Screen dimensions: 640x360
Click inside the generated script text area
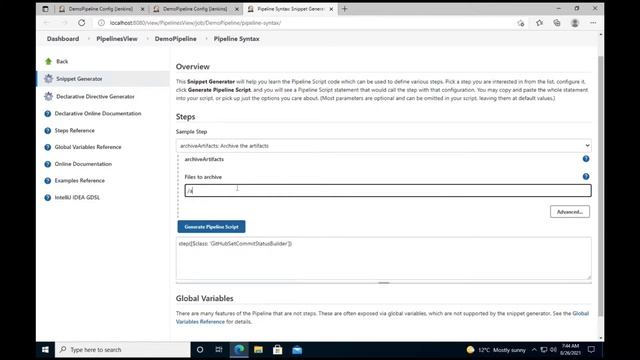(x=384, y=258)
